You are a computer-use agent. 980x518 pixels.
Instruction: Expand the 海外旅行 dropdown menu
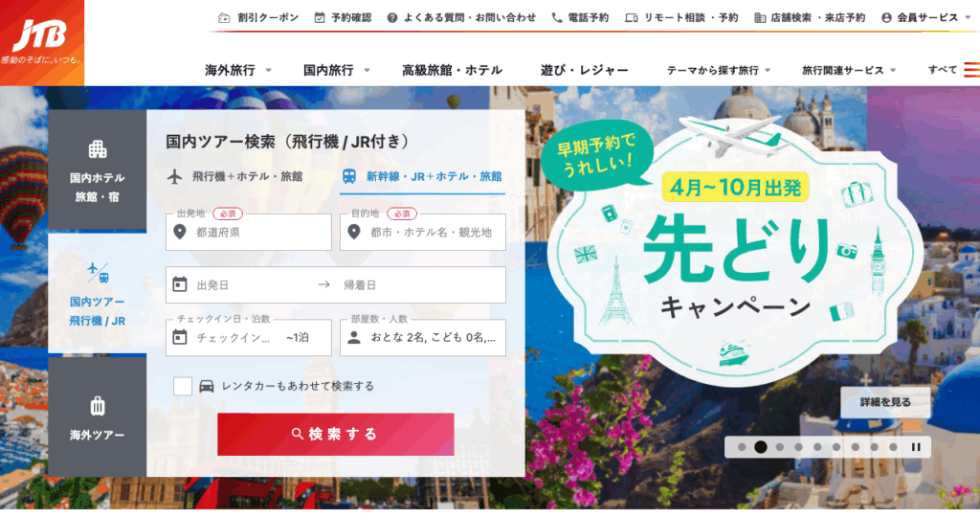click(x=238, y=70)
